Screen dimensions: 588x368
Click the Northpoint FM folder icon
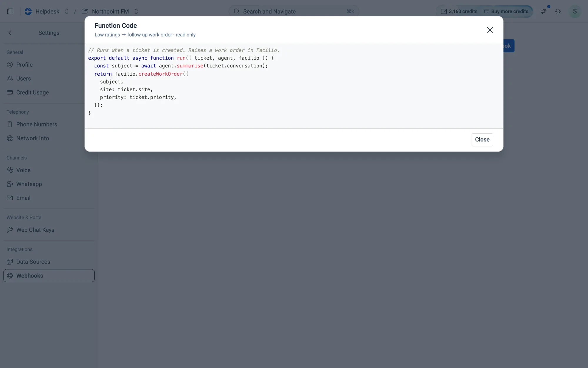point(85,11)
